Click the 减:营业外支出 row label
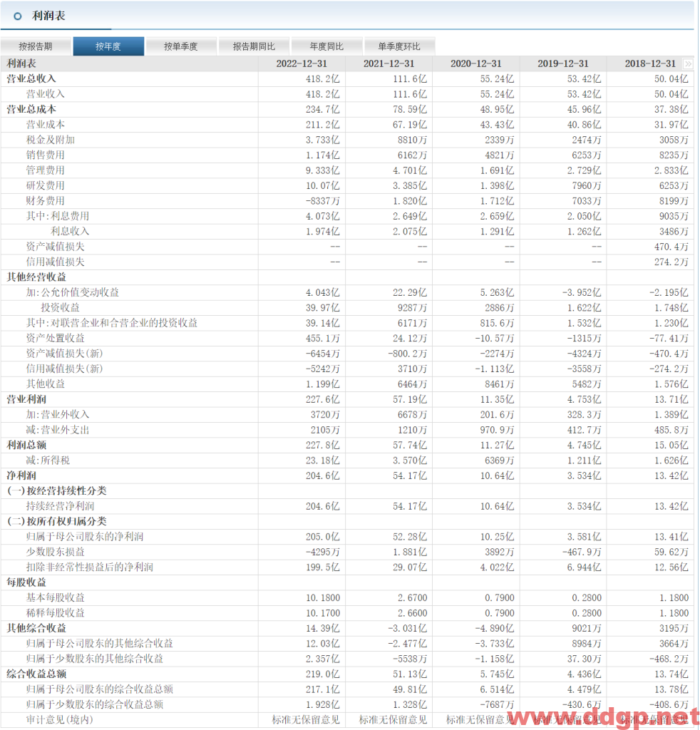The width and height of the screenshot is (700, 730). (57, 430)
